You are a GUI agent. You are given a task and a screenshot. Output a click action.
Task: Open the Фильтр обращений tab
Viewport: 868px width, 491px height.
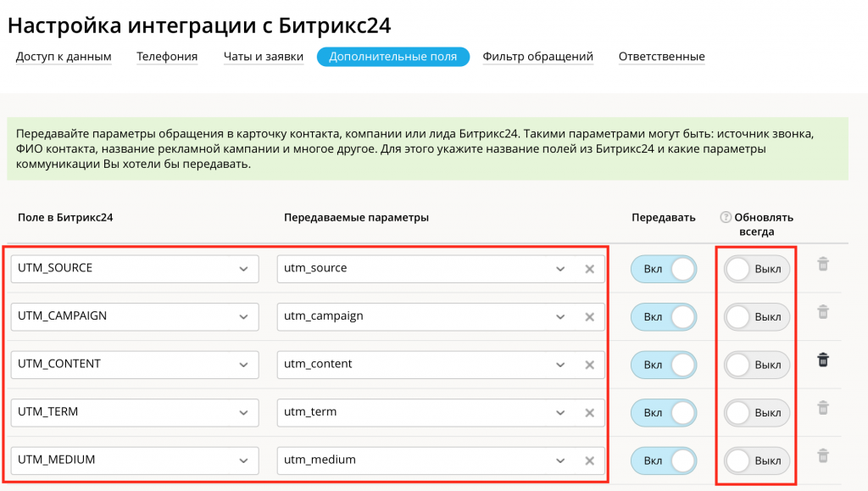(x=537, y=56)
